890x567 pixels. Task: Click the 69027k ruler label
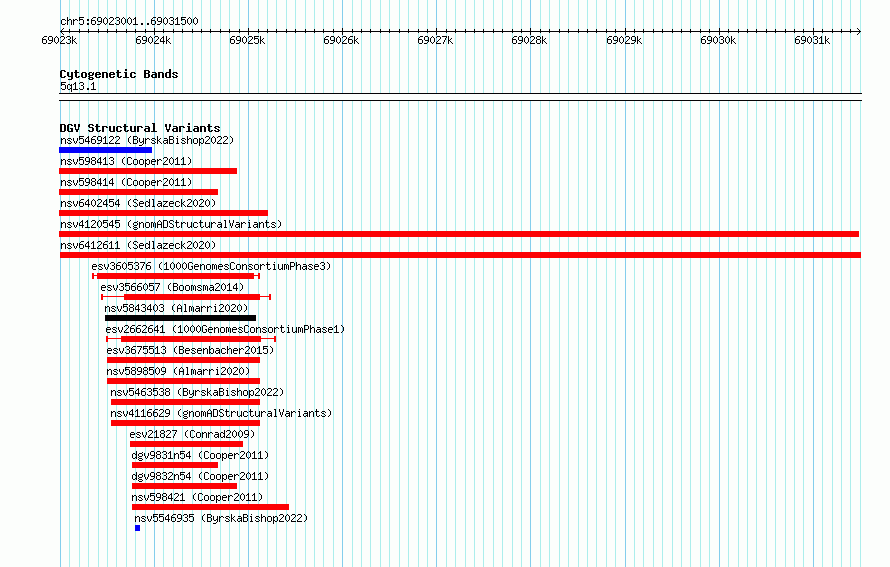pyautogui.click(x=435, y=40)
